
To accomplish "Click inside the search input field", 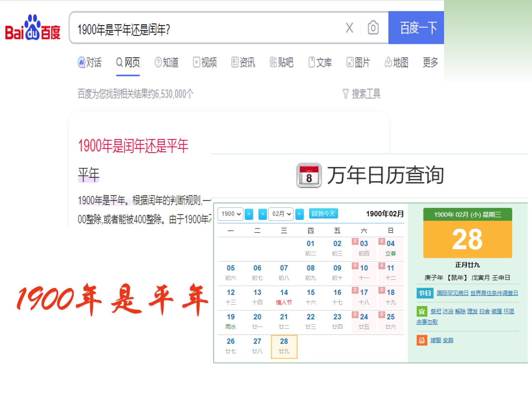I will 206,29.
